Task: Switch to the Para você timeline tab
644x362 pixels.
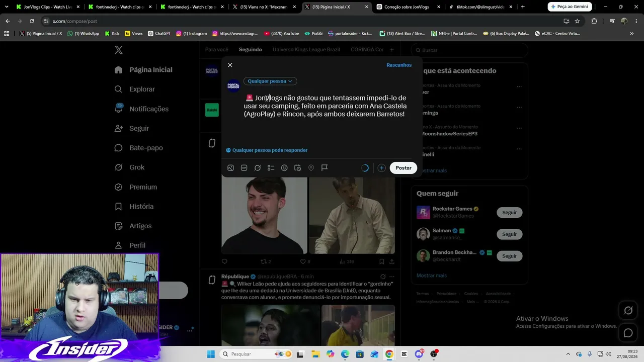Action: [x=217, y=50]
